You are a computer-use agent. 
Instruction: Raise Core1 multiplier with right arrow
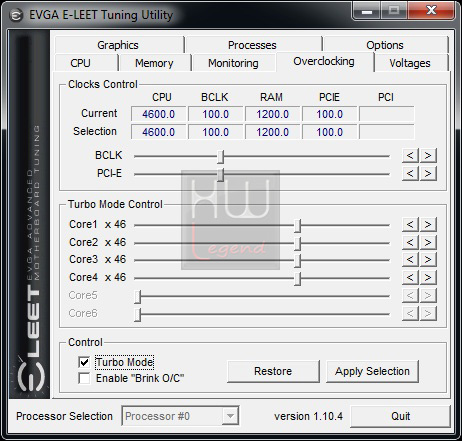pos(428,225)
